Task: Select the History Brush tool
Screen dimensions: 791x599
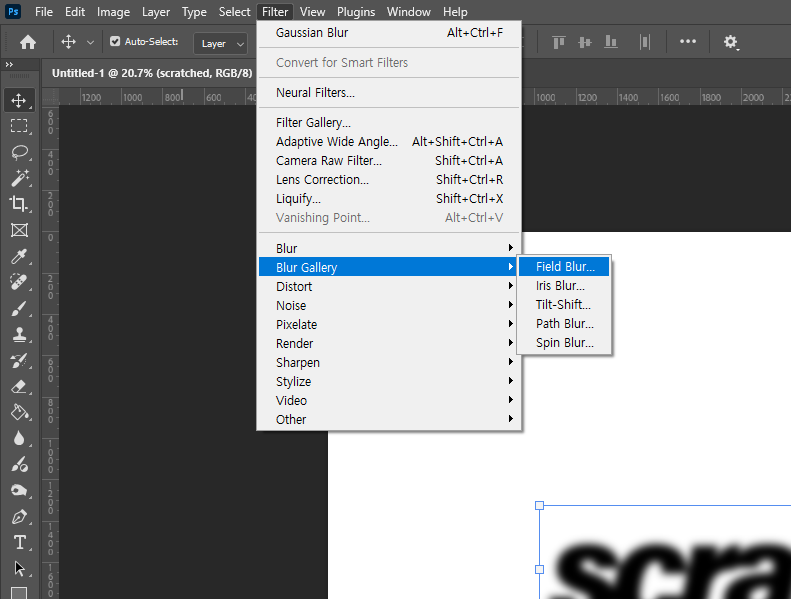Action: tap(19, 360)
